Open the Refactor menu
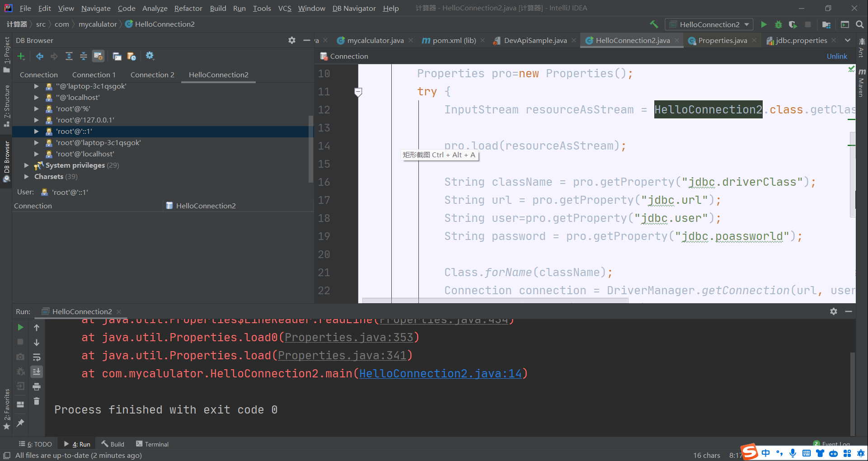The image size is (868, 461). coord(188,8)
